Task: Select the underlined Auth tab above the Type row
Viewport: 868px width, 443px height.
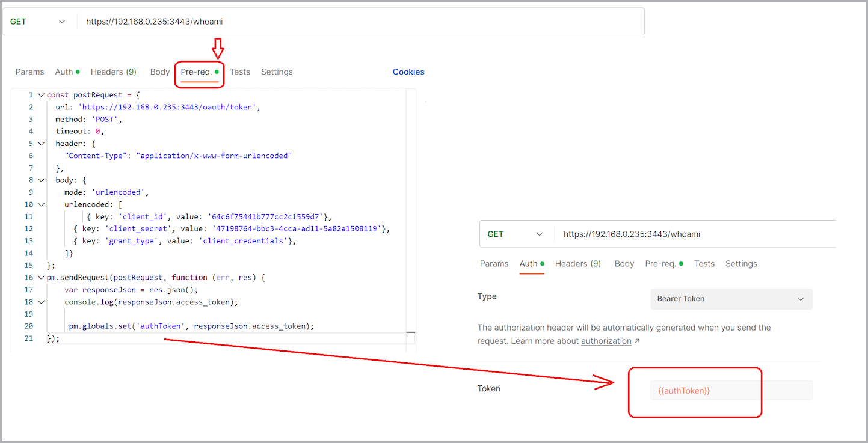Action: [x=532, y=264]
